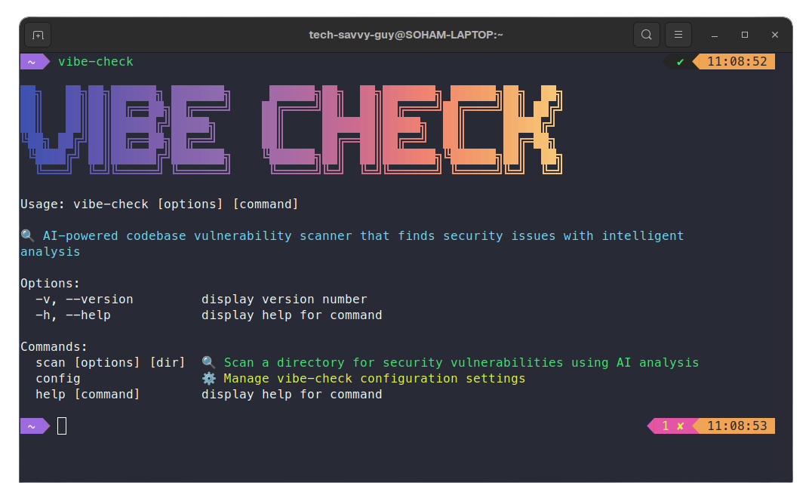This screenshot has width=812, height=504.
Task: Click the magnifying glass emoji before the scanner description
Action: (27, 235)
